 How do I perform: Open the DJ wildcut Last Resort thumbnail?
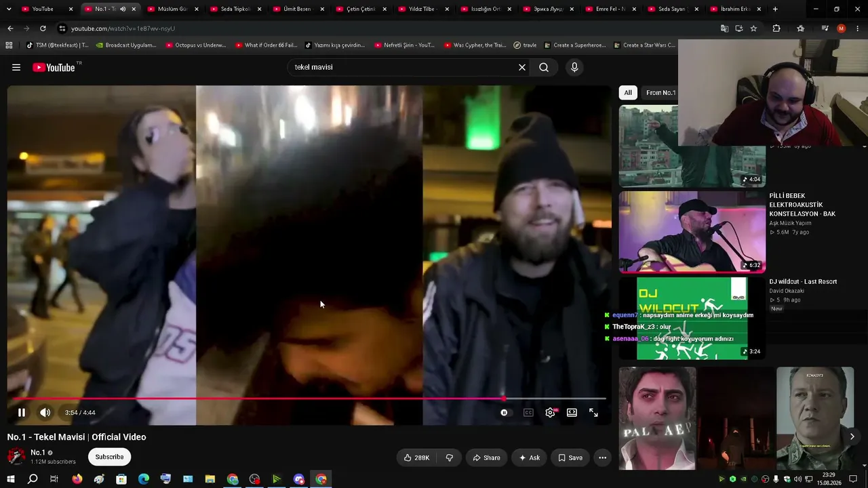(x=692, y=318)
